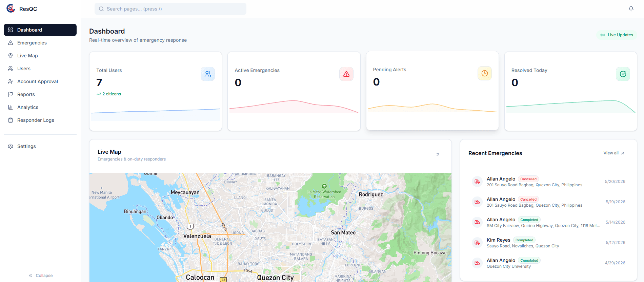Click the Users people icon in sidebar
Screen dimensions: 644x282
point(11,69)
